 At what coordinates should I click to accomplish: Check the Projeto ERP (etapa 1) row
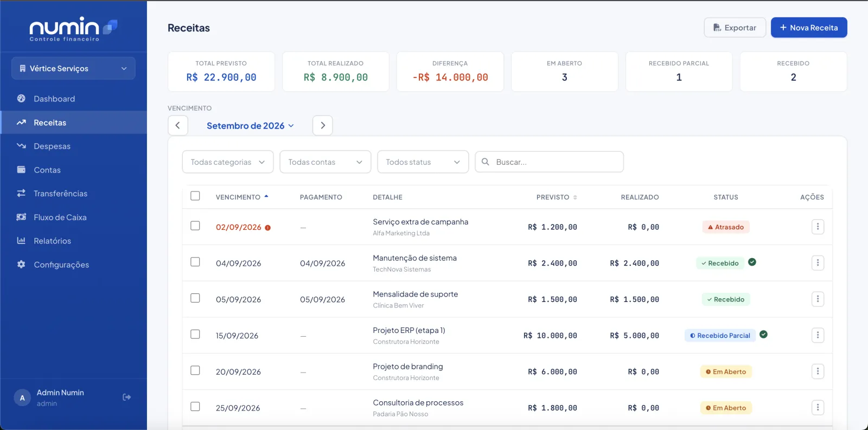coord(195,334)
